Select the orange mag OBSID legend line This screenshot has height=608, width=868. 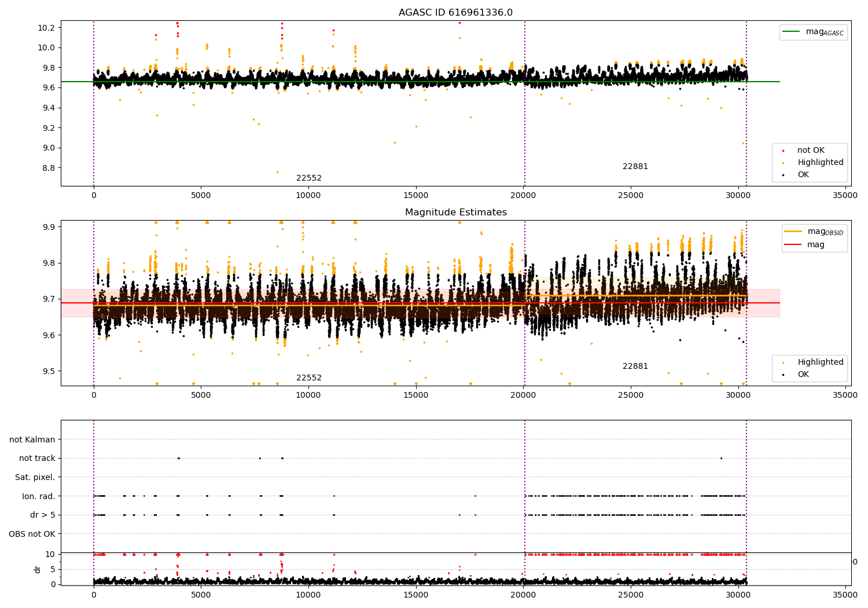click(793, 232)
